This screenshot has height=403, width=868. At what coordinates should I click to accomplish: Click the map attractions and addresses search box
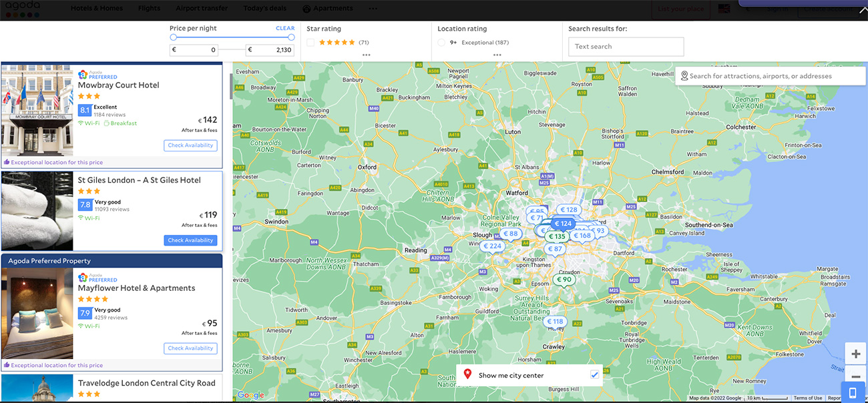[771, 76]
